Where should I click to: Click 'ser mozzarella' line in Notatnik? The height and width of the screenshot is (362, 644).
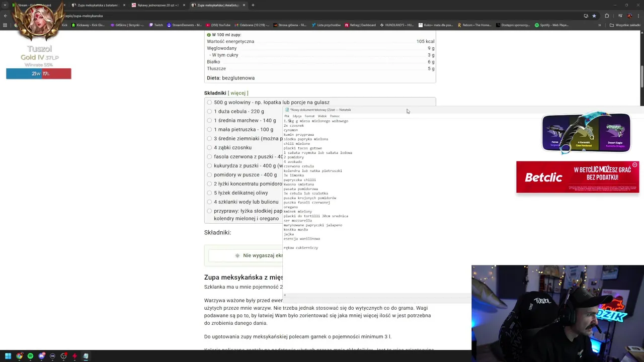(298, 221)
